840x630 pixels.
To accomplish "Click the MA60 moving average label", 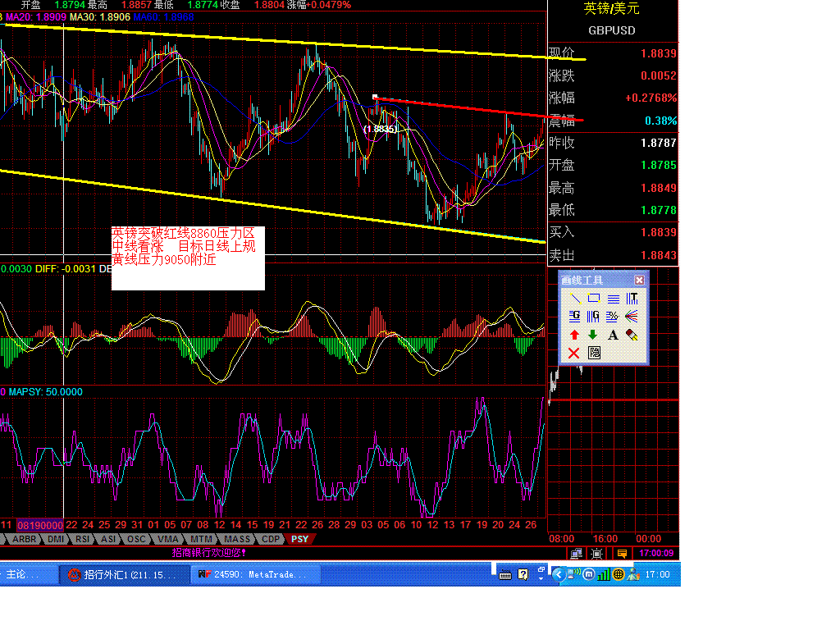I will coord(163,17).
